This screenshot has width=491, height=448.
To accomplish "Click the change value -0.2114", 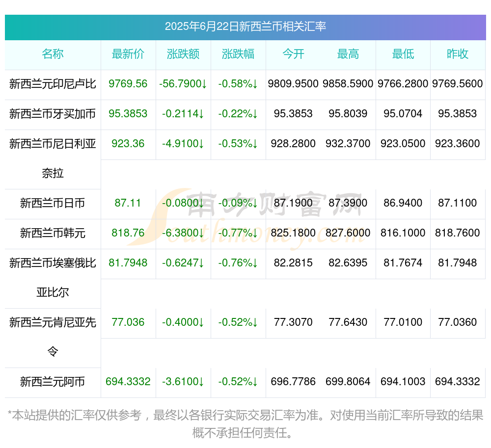I will point(183,114).
